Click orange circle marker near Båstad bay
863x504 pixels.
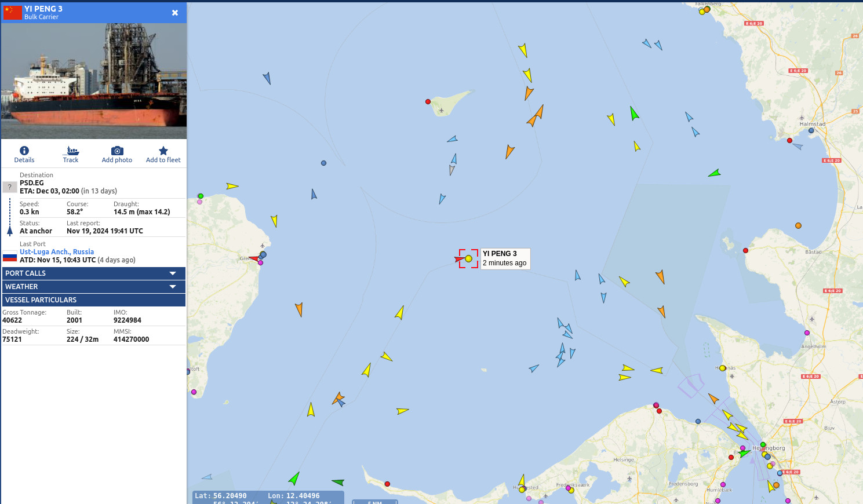click(x=798, y=225)
